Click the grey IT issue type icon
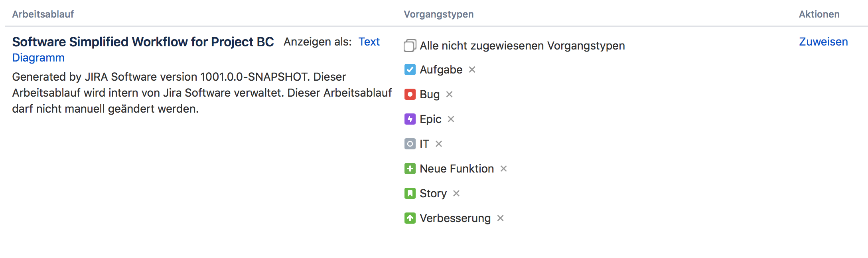The width and height of the screenshot is (868, 258). [410, 144]
